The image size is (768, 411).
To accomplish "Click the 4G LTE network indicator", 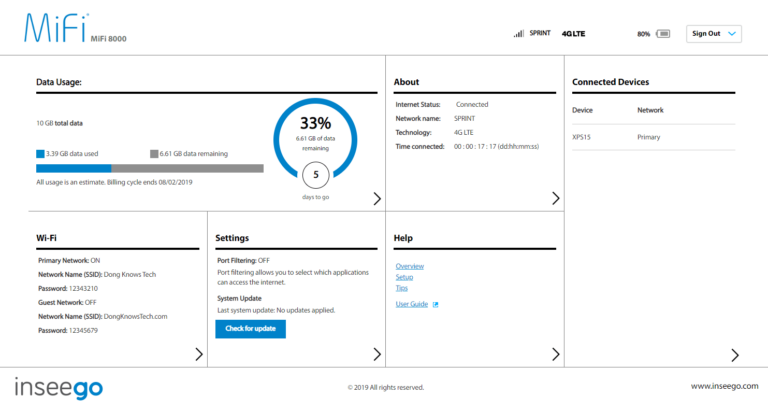I will click(573, 34).
